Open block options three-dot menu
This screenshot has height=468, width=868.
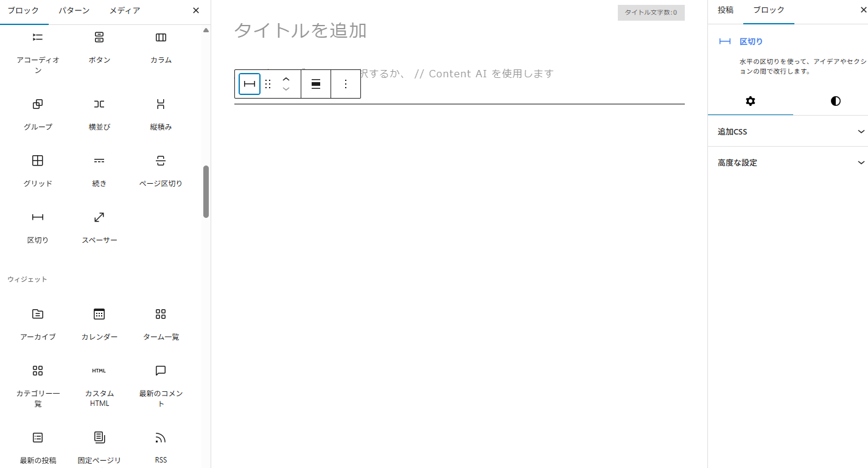point(346,84)
